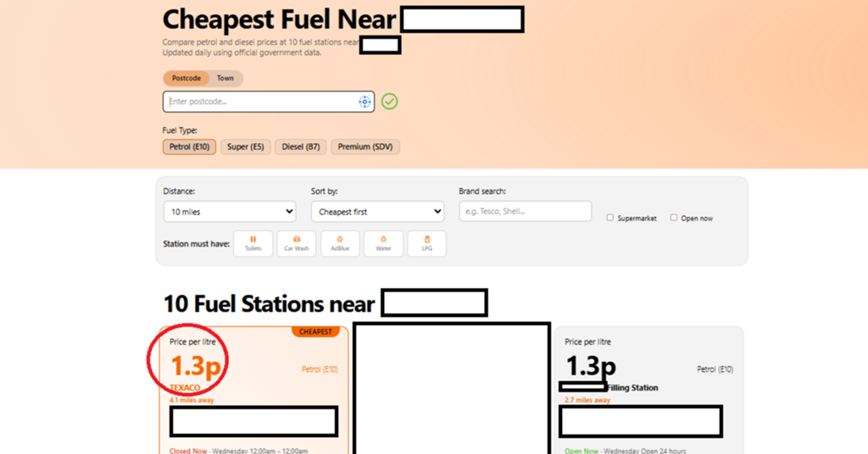Viewport: 868px width, 454px height.
Task: Click the 'Fuel Type:' label
Action: click(x=180, y=130)
